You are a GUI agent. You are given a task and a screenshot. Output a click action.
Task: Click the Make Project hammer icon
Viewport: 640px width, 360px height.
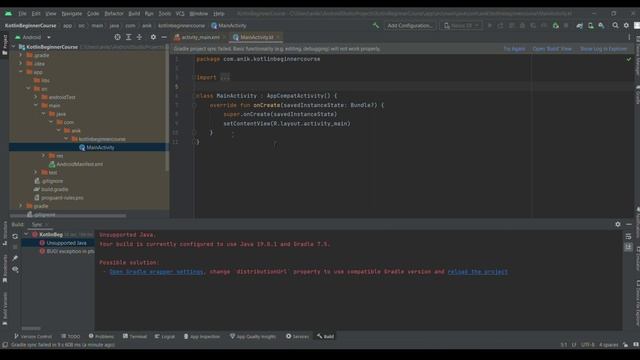click(376, 25)
